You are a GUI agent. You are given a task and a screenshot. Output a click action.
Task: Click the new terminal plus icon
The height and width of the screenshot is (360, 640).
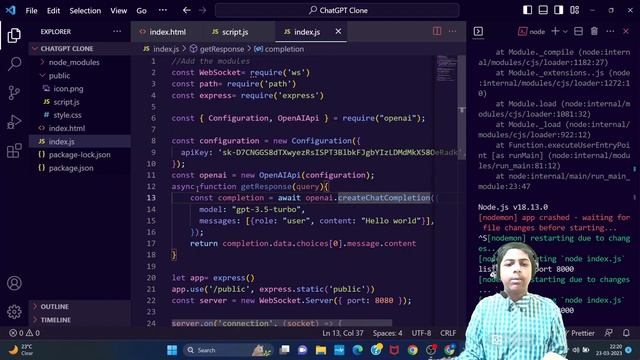coord(555,31)
